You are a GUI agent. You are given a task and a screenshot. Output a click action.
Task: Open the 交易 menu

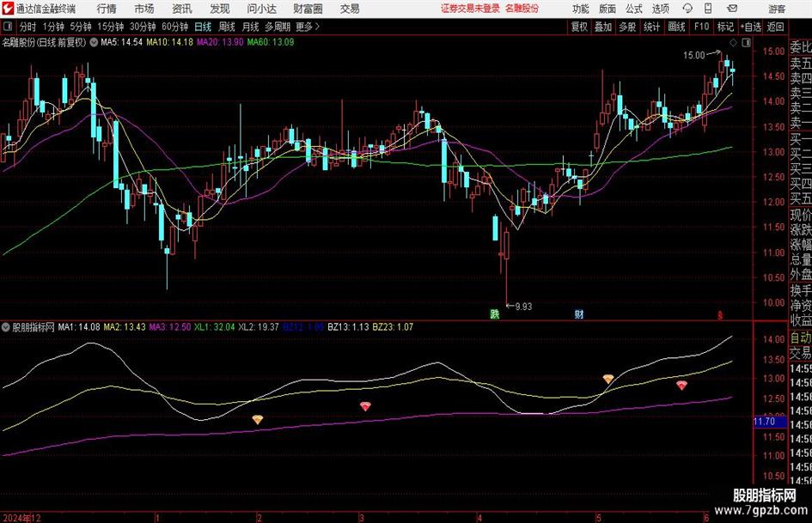click(350, 9)
